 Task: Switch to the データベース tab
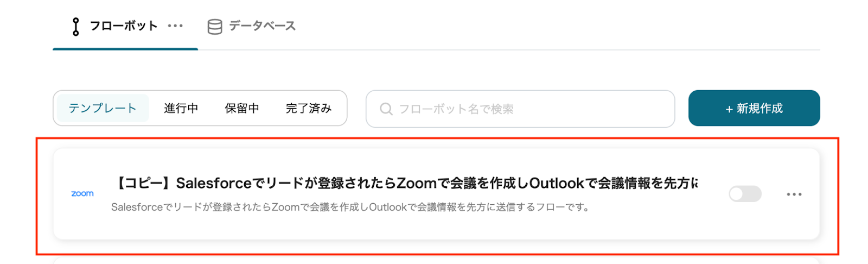coord(252,26)
